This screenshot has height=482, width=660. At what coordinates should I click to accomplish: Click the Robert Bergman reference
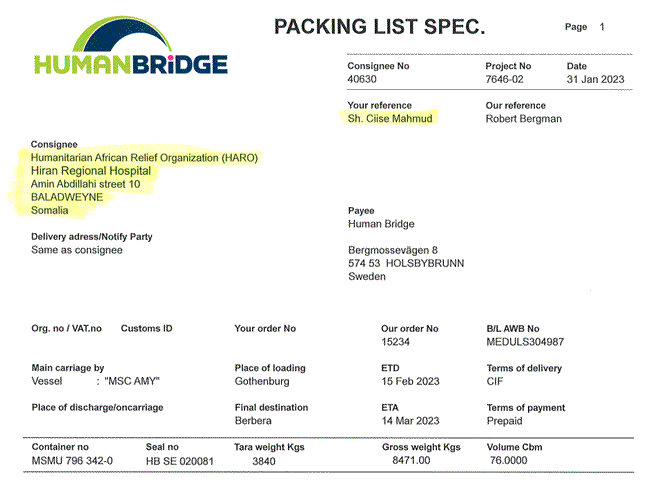[x=523, y=119]
